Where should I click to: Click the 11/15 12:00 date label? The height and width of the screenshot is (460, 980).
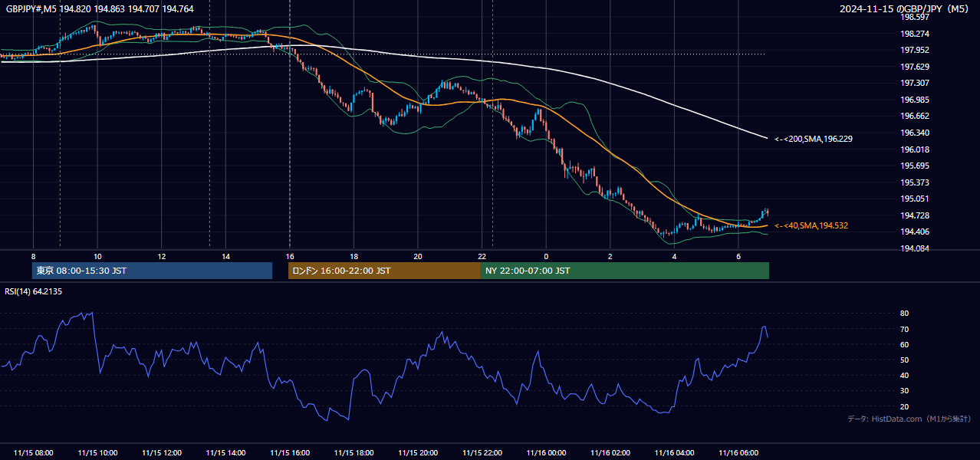pos(162,453)
